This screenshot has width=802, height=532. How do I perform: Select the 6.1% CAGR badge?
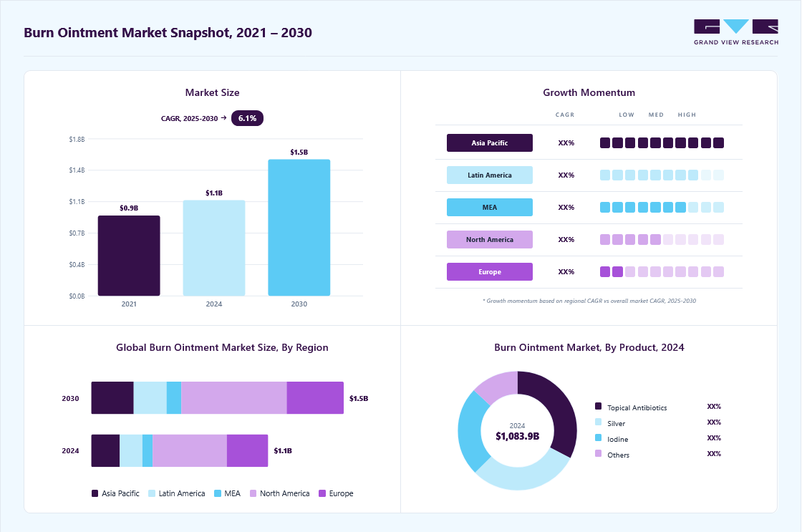tap(247, 118)
